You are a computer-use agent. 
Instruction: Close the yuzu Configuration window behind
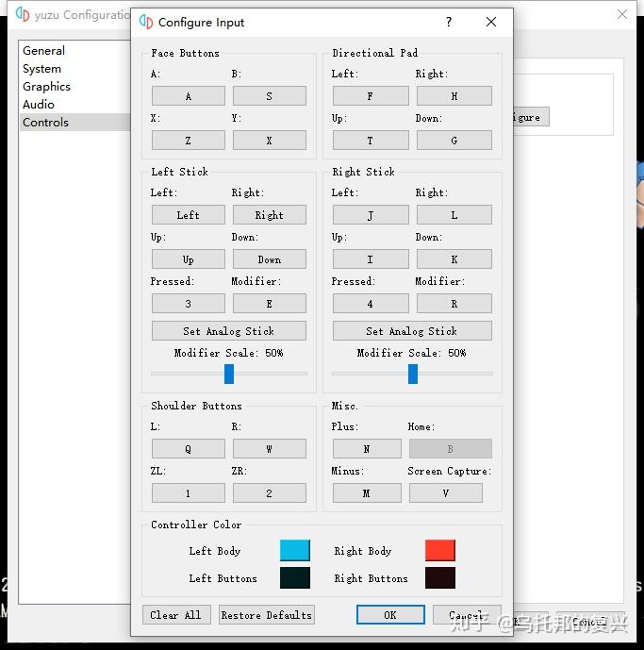(x=622, y=14)
